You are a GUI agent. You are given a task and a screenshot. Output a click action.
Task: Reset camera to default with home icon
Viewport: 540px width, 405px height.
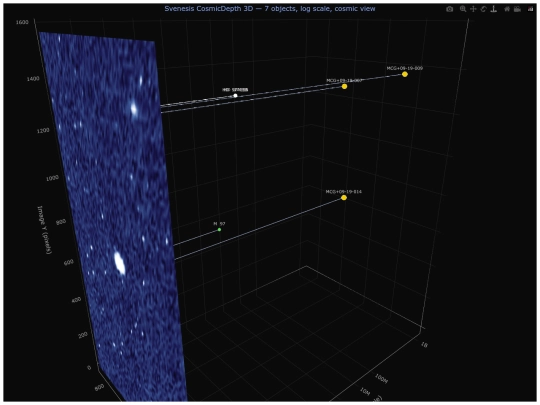pos(507,9)
